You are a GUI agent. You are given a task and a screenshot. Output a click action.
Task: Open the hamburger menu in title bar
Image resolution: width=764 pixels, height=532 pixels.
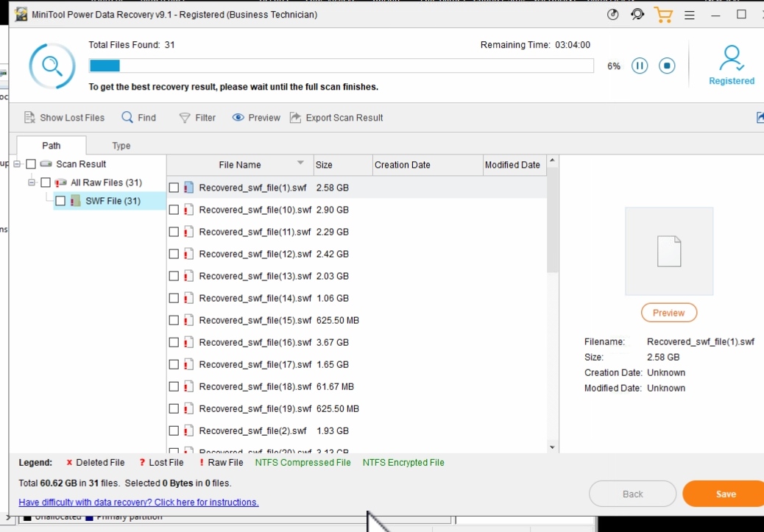pyautogui.click(x=690, y=15)
